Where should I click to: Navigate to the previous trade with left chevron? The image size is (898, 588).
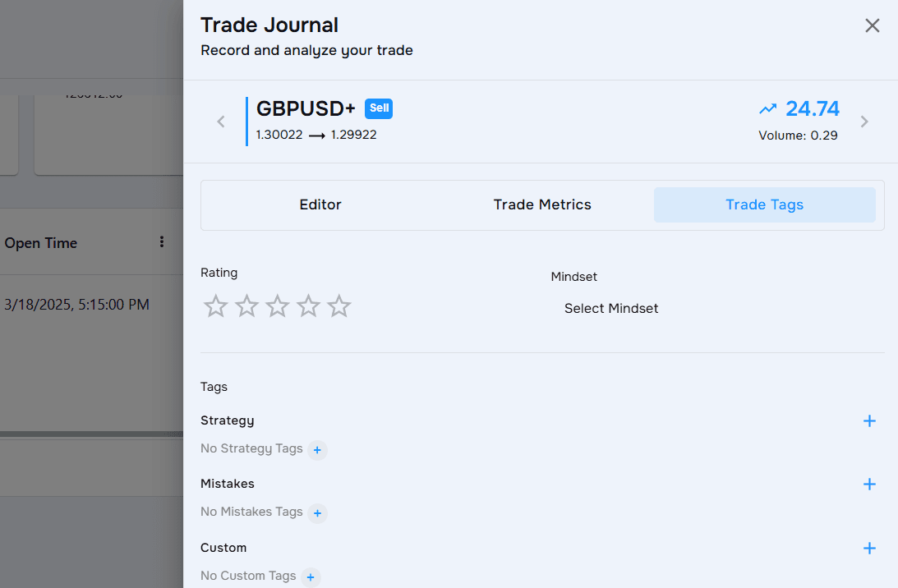tap(220, 121)
